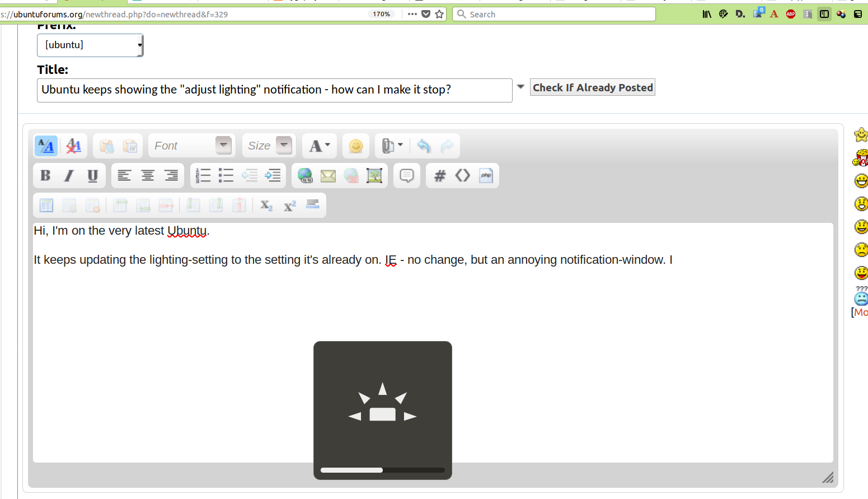The image size is (868, 499).
Task: Click the Paste as plain text icon
Action: click(x=106, y=146)
